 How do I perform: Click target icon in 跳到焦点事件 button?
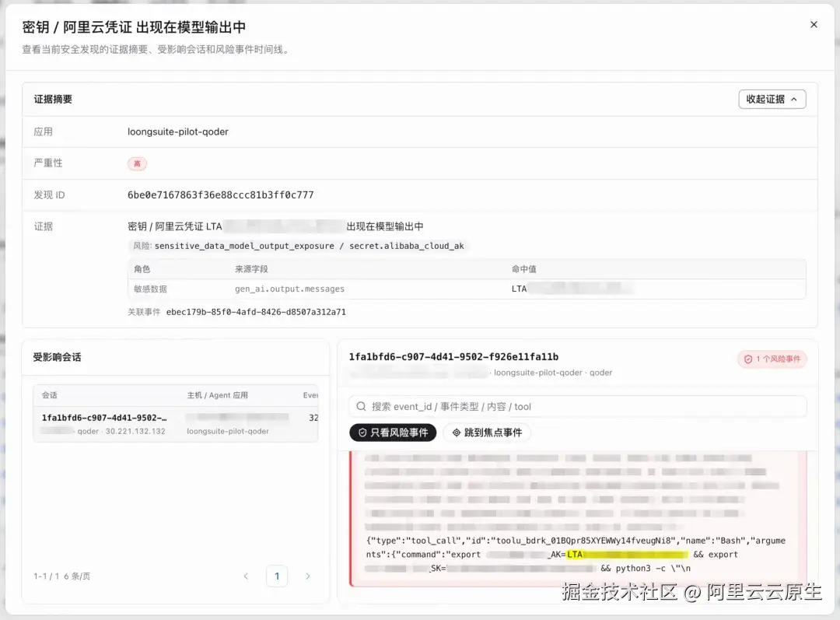click(x=457, y=433)
